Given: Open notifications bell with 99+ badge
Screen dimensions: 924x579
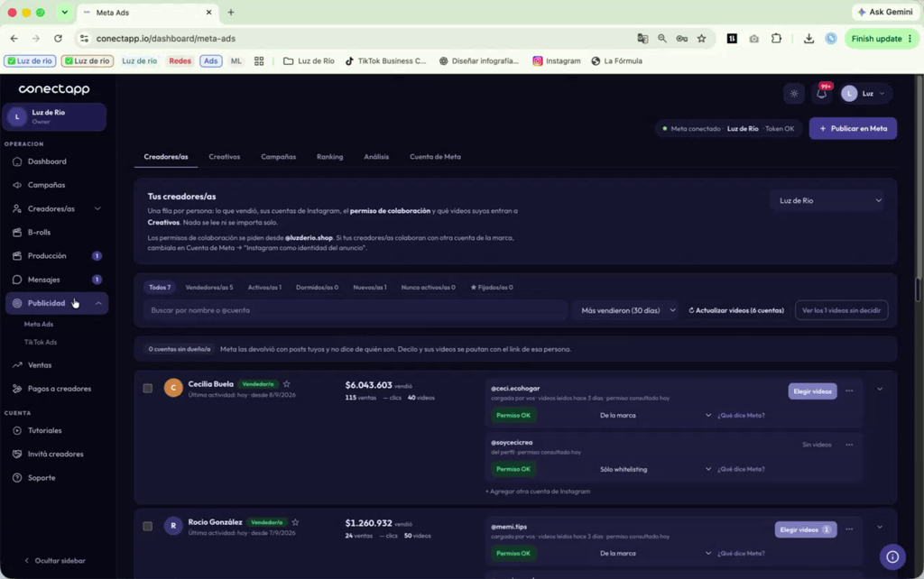Looking at the screenshot, I should pos(822,93).
